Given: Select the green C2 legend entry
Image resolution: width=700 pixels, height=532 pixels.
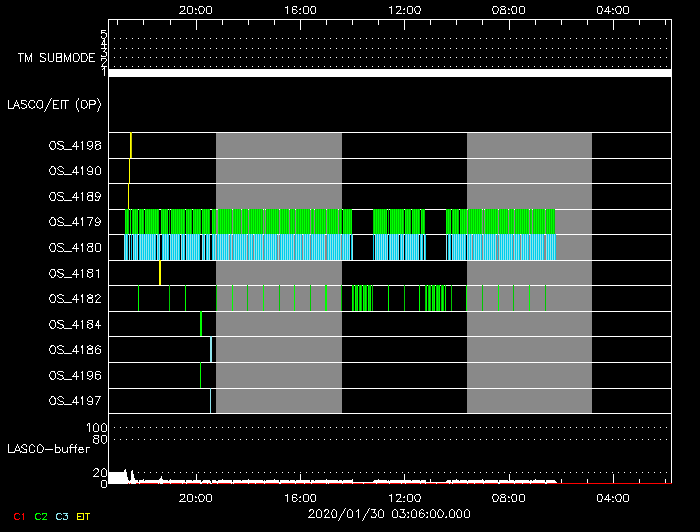Looking at the screenshot, I should pos(41,516).
